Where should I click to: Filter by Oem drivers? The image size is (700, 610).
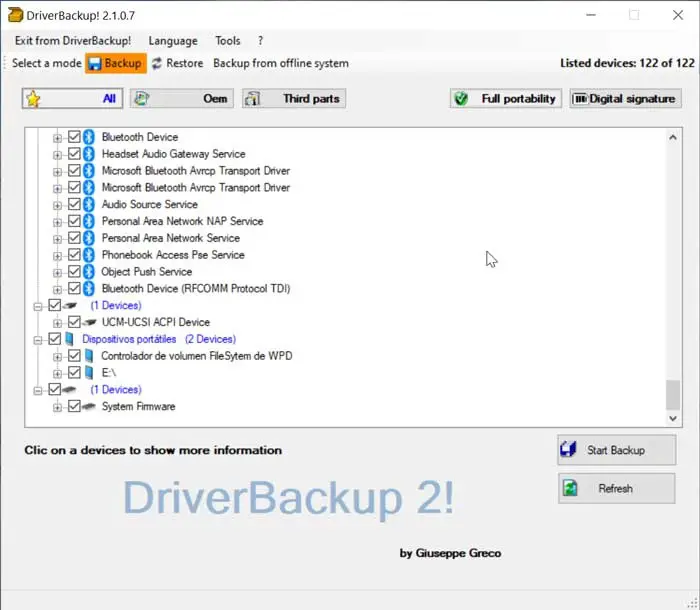point(182,99)
